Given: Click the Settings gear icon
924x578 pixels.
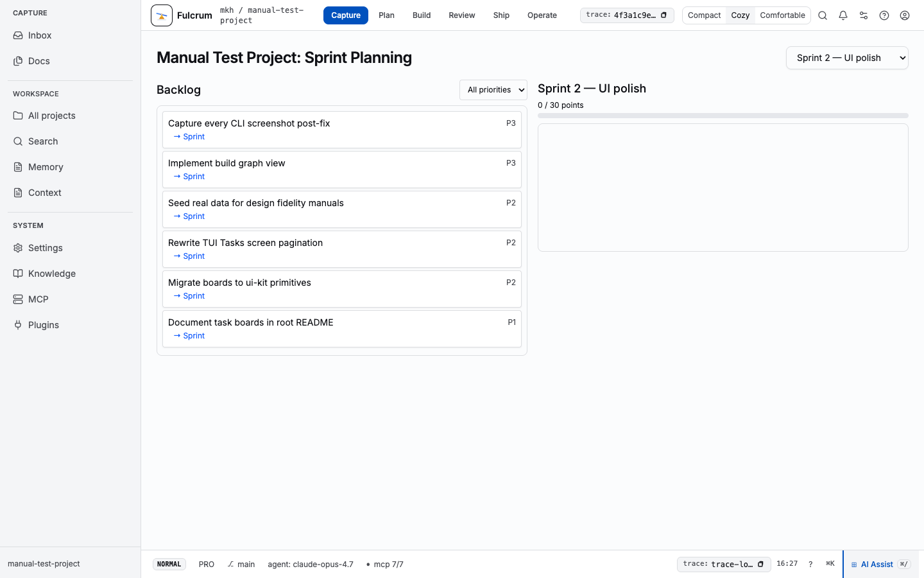Looking at the screenshot, I should [18, 248].
